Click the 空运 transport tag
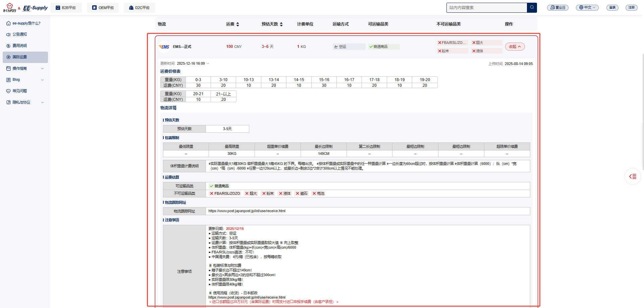The image size is (644, 308). 349,47
